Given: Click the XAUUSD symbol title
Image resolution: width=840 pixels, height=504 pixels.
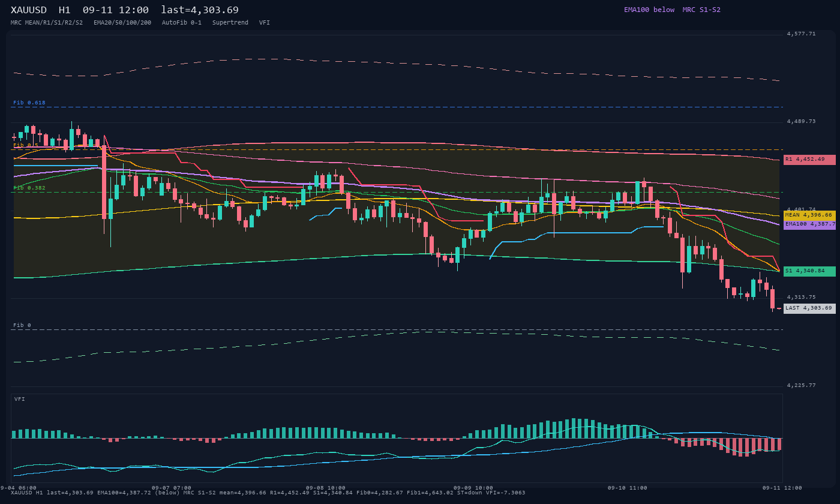Looking at the screenshot, I should [x=29, y=10].
